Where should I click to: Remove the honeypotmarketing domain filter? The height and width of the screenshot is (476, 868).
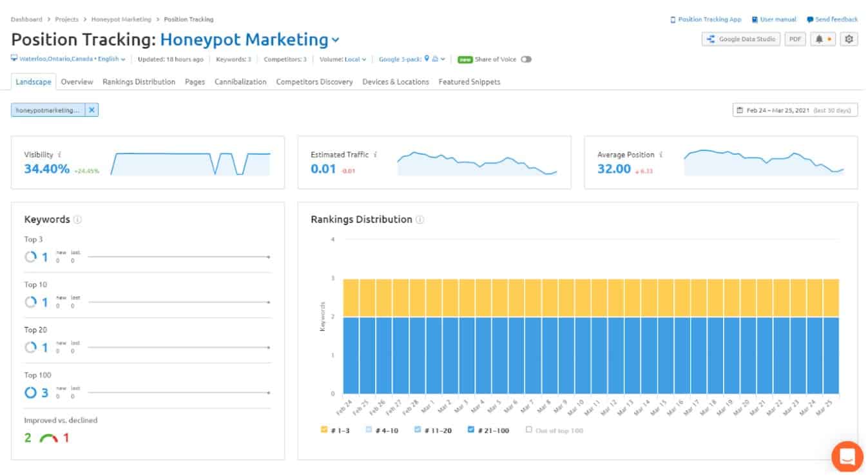(92, 110)
